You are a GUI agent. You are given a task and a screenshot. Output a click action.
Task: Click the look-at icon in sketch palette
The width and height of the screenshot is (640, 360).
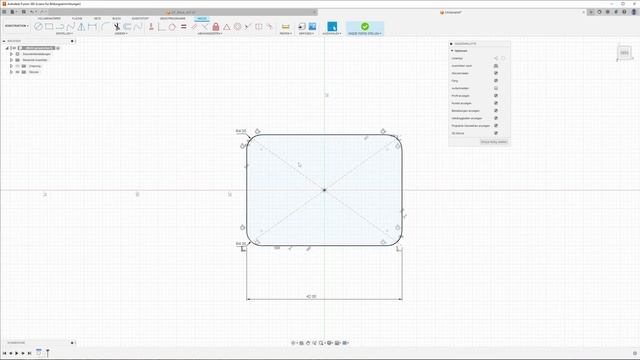[496, 66]
